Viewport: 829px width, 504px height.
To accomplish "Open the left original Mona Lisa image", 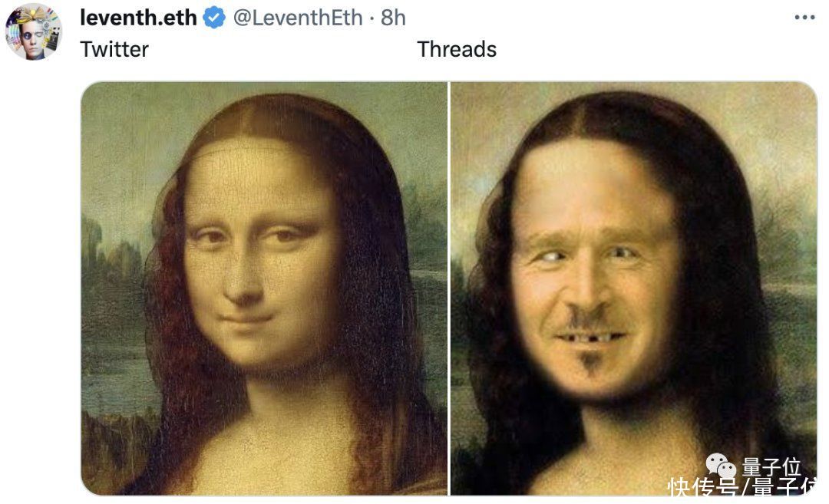I will [264, 288].
